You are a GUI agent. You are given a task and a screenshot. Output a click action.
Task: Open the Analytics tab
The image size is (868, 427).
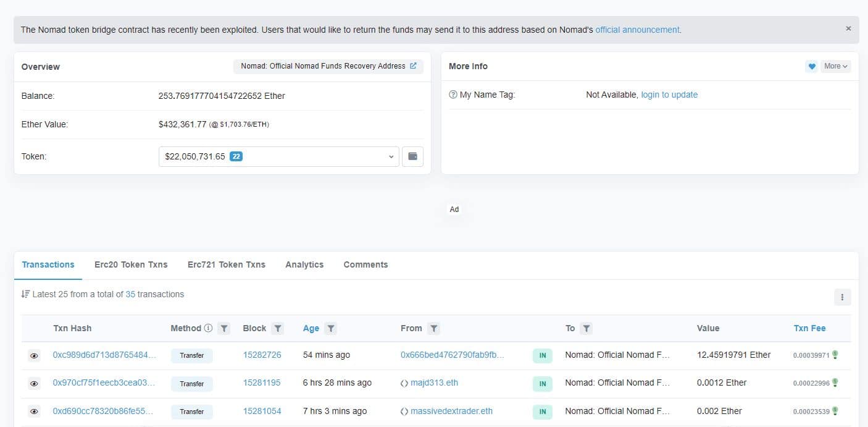(x=304, y=264)
